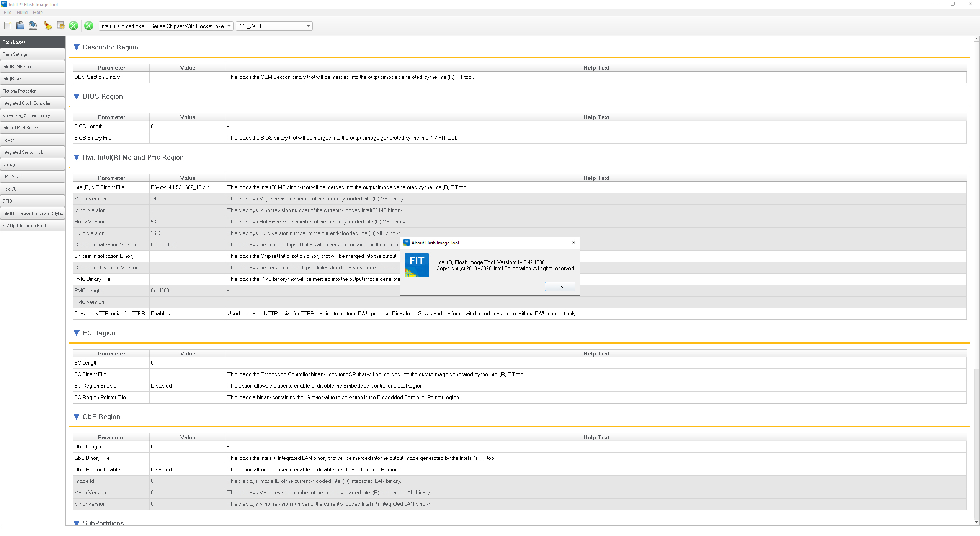Click the BIOS Binary File value cell
This screenshot has width=980, height=536.
coord(188,138)
